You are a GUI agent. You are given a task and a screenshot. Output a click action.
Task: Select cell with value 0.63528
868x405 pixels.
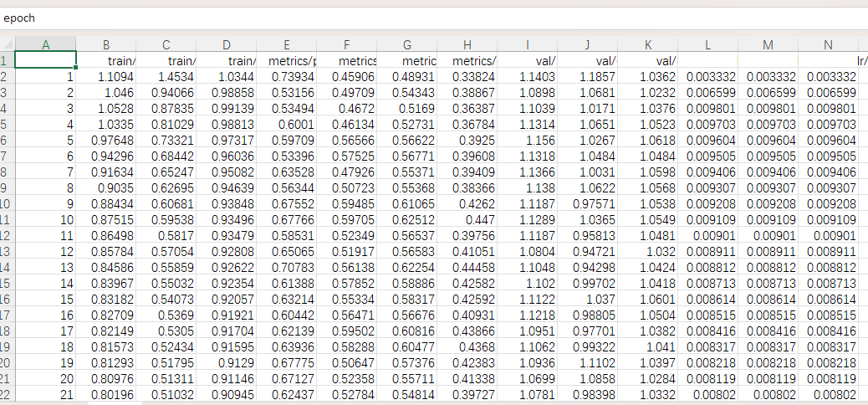286,172
